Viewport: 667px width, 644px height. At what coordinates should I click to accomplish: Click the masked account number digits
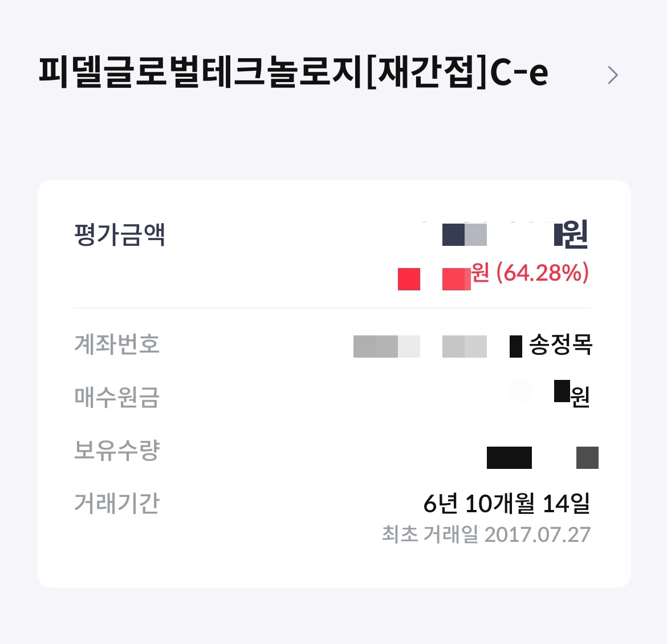click(419, 346)
